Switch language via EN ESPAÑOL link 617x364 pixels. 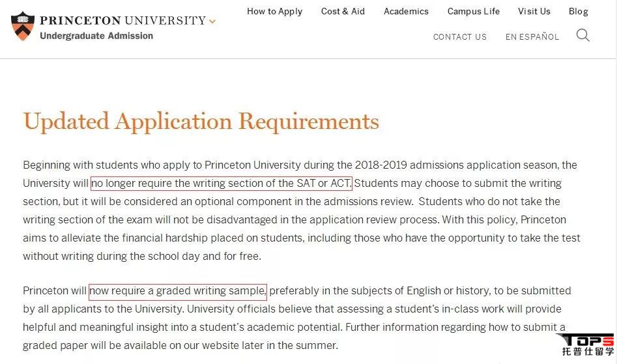click(x=532, y=37)
